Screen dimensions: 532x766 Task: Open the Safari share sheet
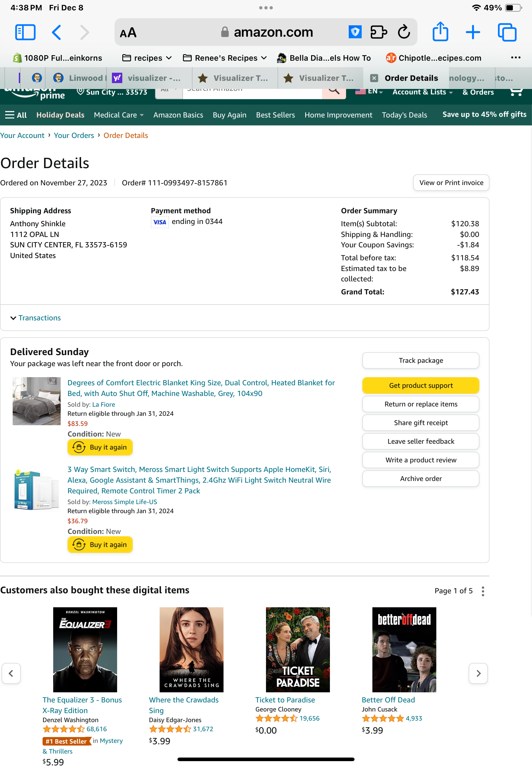(440, 32)
